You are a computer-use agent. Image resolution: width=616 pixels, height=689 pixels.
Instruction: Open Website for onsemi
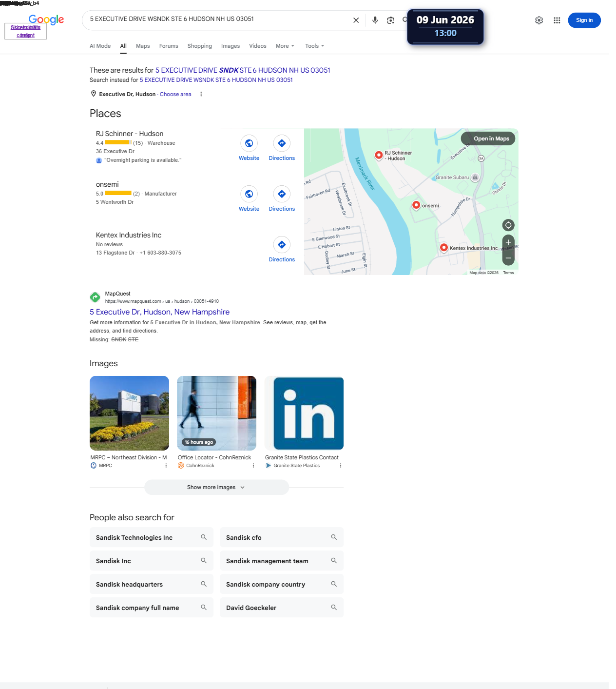pos(249,199)
